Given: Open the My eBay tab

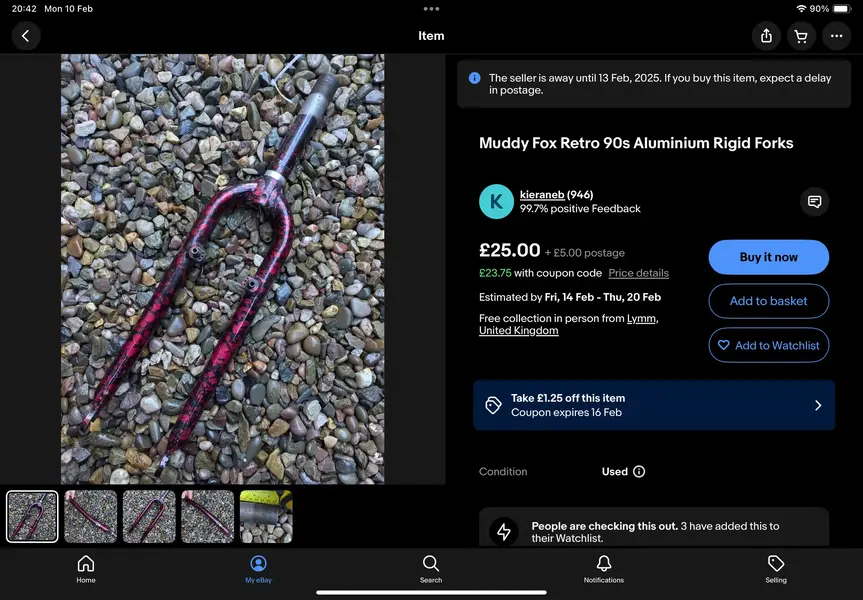Looking at the screenshot, I should [x=259, y=569].
